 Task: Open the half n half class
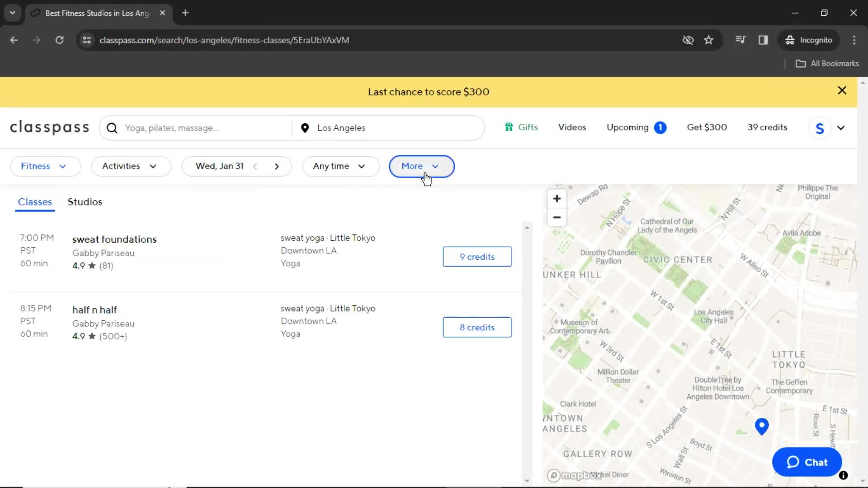coord(94,310)
